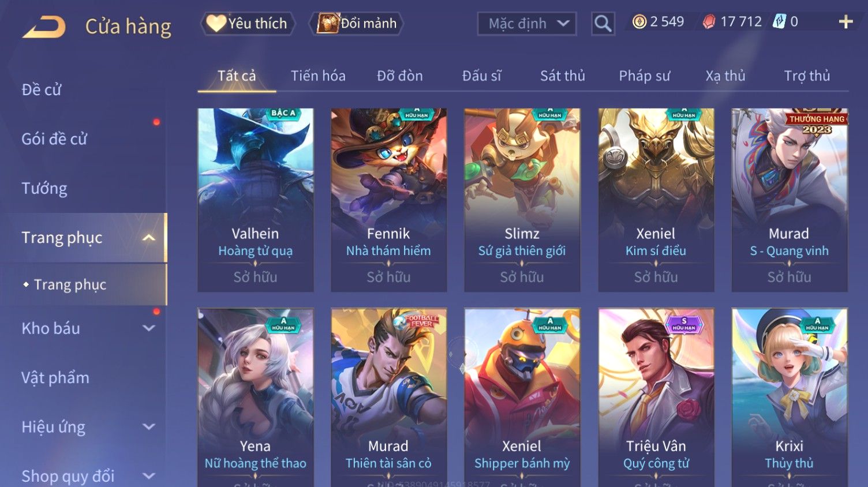Open the Mặc định sort dropdown

[526, 24]
